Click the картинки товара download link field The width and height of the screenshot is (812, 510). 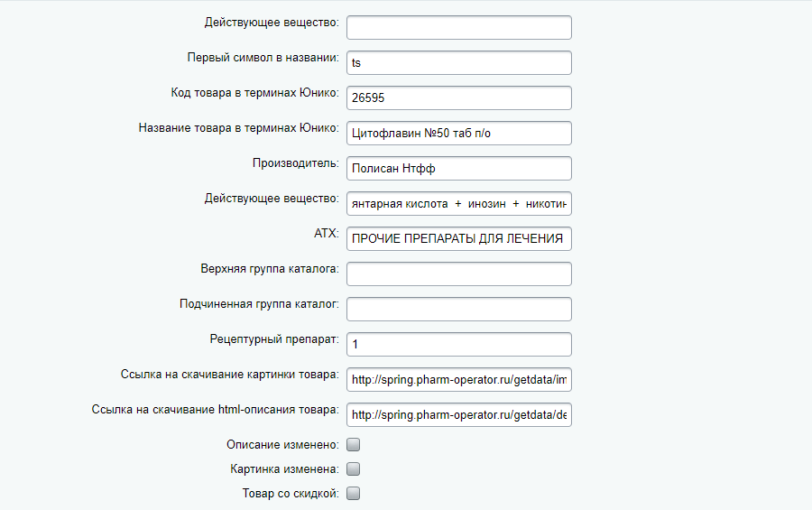coord(459,380)
